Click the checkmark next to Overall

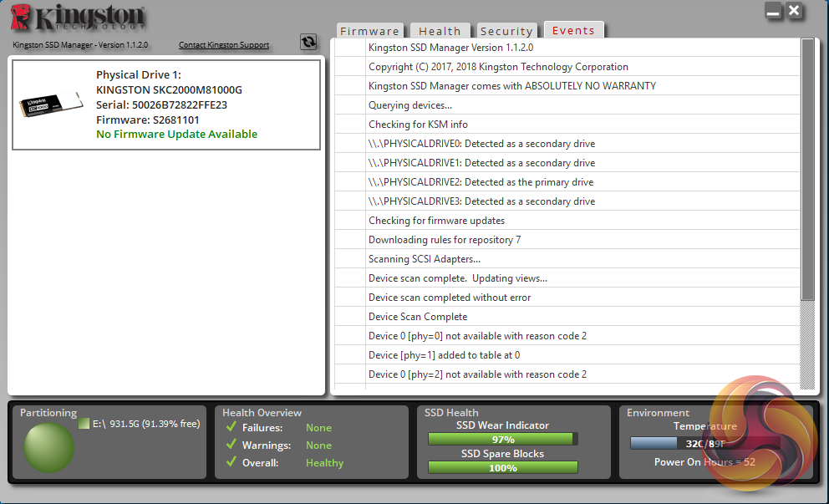coord(231,461)
